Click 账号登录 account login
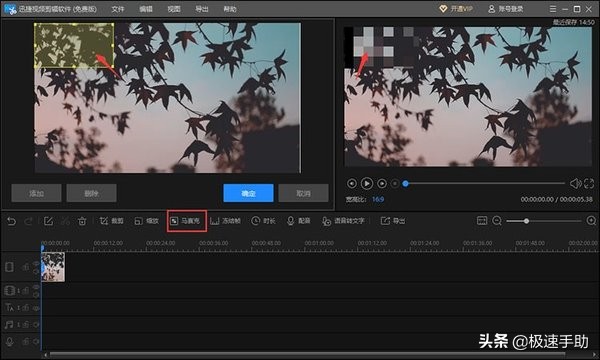 (x=506, y=9)
